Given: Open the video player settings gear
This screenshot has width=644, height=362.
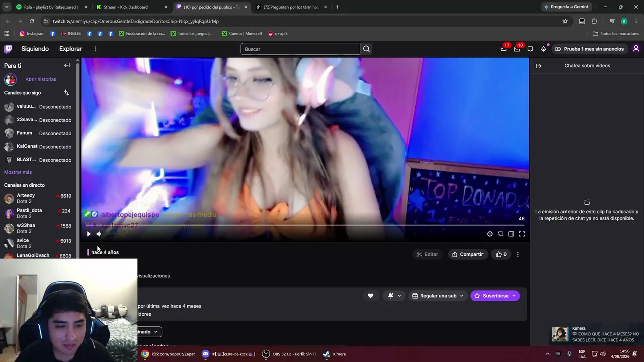Looking at the screenshot, I should tap(490, 234).
